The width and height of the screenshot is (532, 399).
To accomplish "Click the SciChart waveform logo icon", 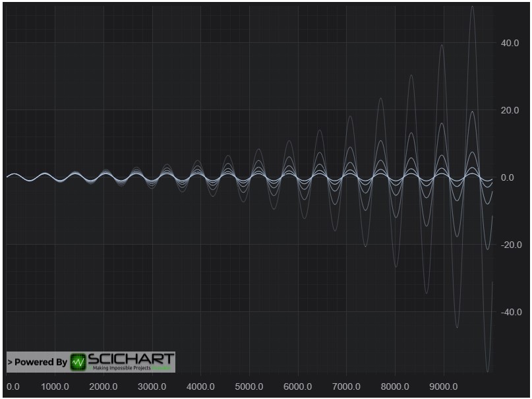I will [78, 362].
